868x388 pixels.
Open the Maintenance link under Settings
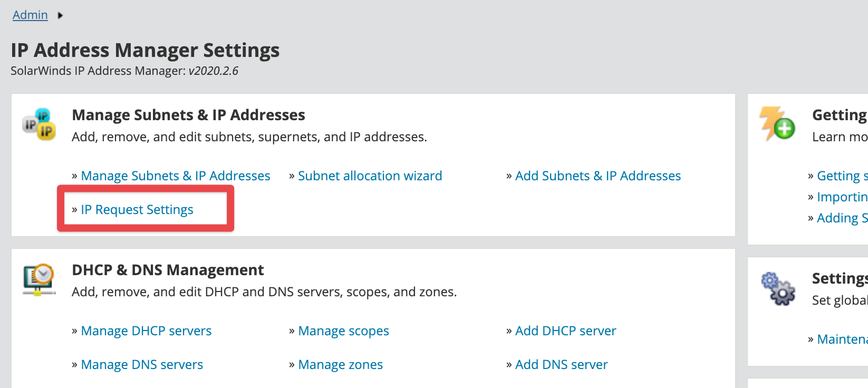pyautogui.click(x=842, y=339)
